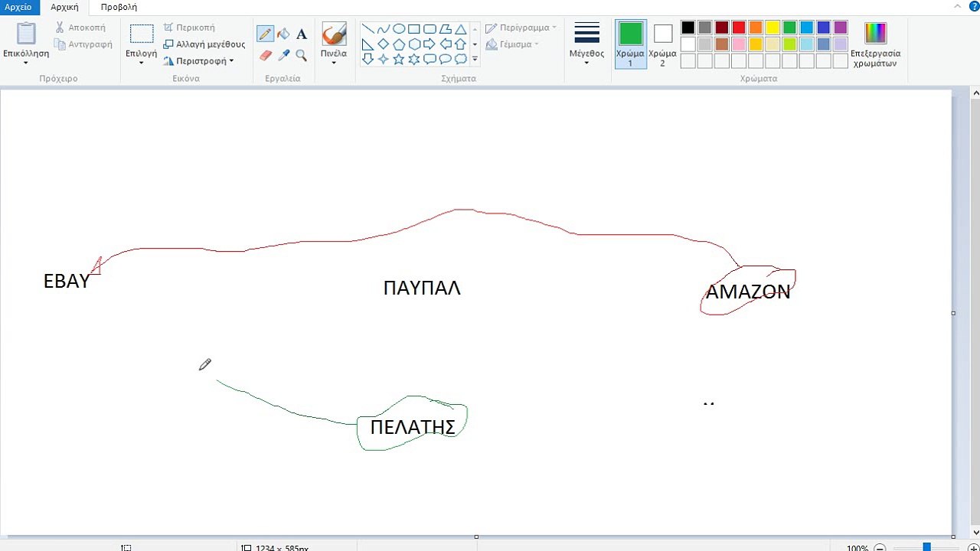The width and height of the screenshot is (980, 551).
Task: Choose the straight Line shape
Action: pos(368,29)
